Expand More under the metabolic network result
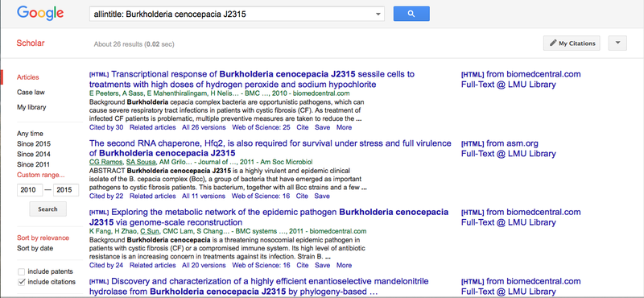Screen dimensions: 644x298 [344, 265]
